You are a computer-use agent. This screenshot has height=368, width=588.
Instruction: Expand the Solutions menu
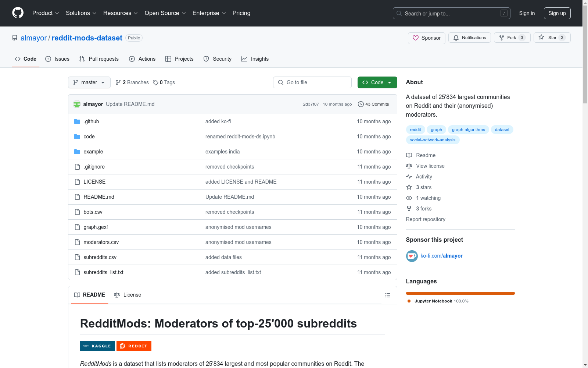(81, 13)
